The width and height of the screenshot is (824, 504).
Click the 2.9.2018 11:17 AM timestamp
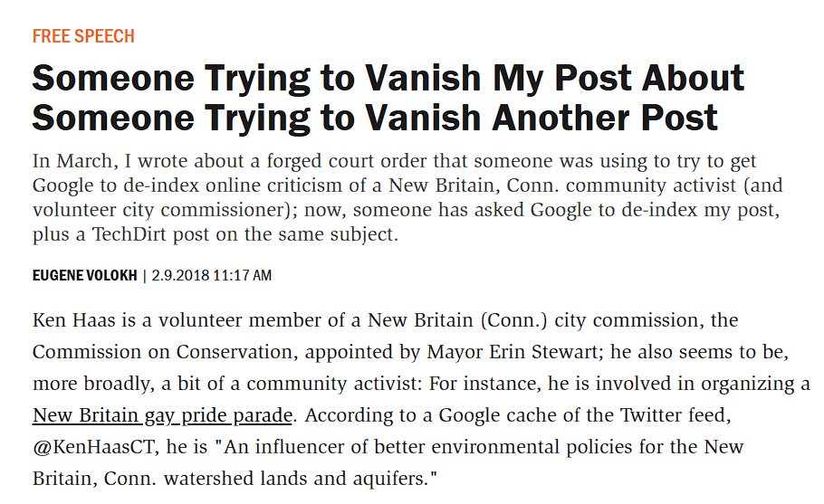click(211, 276)
